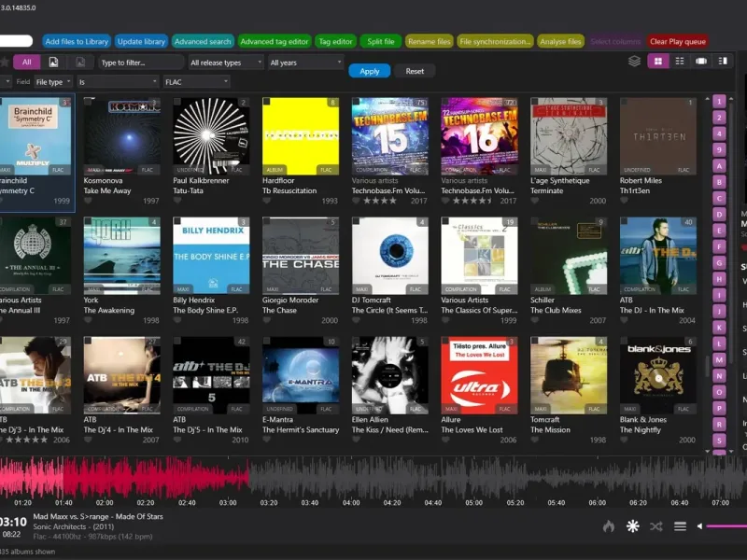
Task: Switch to cover flow view icon
Action: [x=701, y=61]
